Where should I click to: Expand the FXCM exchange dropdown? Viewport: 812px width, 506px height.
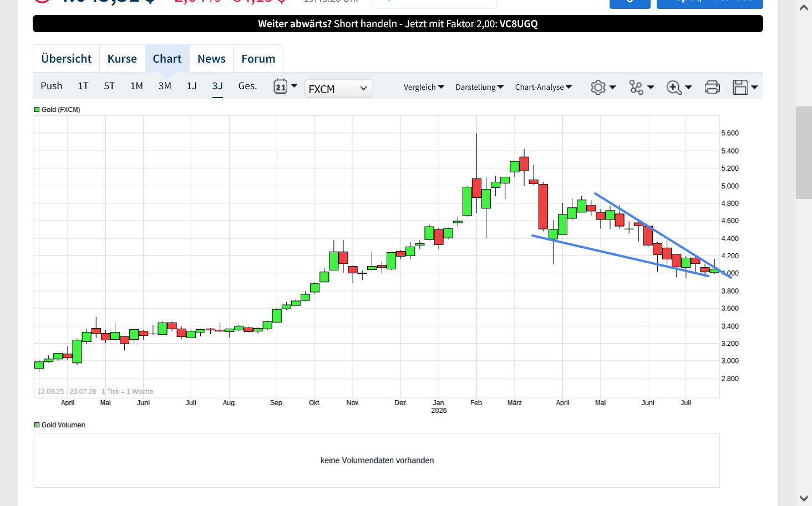tap(338, 89)
